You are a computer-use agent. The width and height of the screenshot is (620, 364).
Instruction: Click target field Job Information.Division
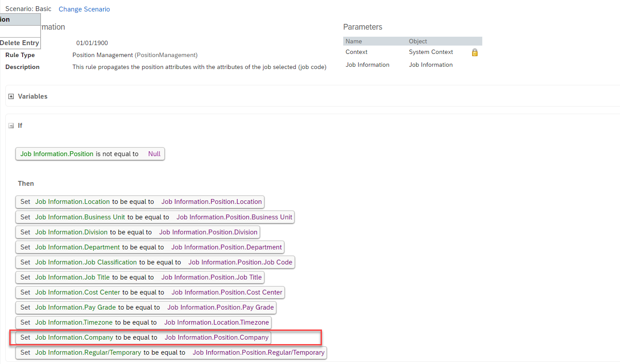[x=71, y=232]
